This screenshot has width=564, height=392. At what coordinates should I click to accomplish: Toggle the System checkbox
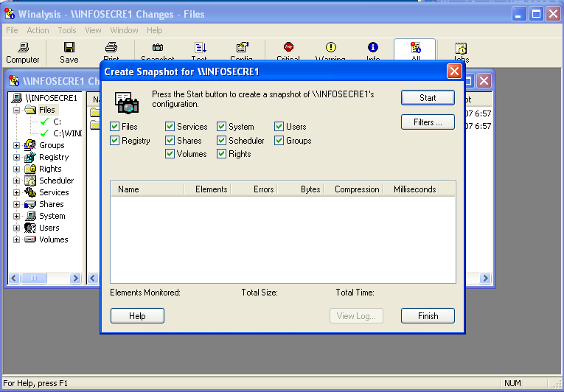(x=222, y=127)
